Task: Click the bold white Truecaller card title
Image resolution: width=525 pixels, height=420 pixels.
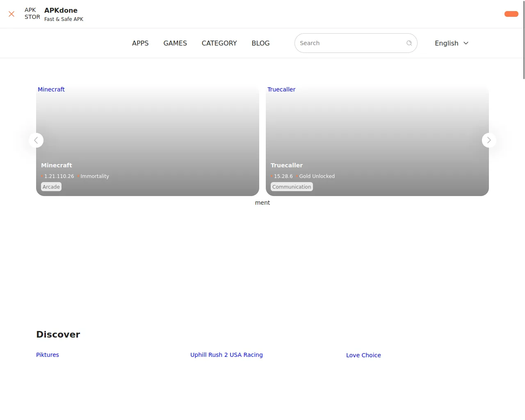Action: pyautogui.click(x=287, y=165)
